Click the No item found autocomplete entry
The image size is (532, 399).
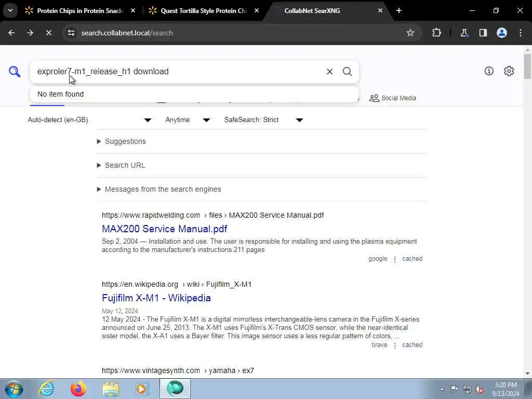pos(194,94)
